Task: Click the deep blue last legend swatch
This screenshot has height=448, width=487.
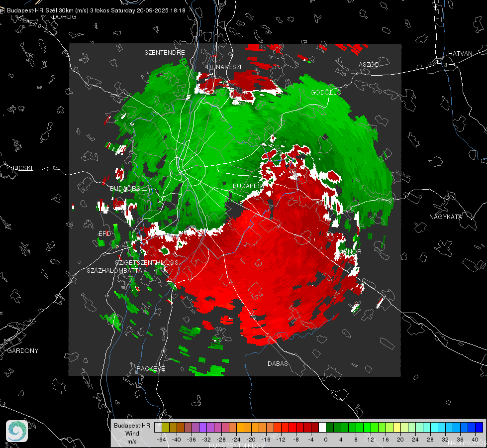Action: point(479,427)
